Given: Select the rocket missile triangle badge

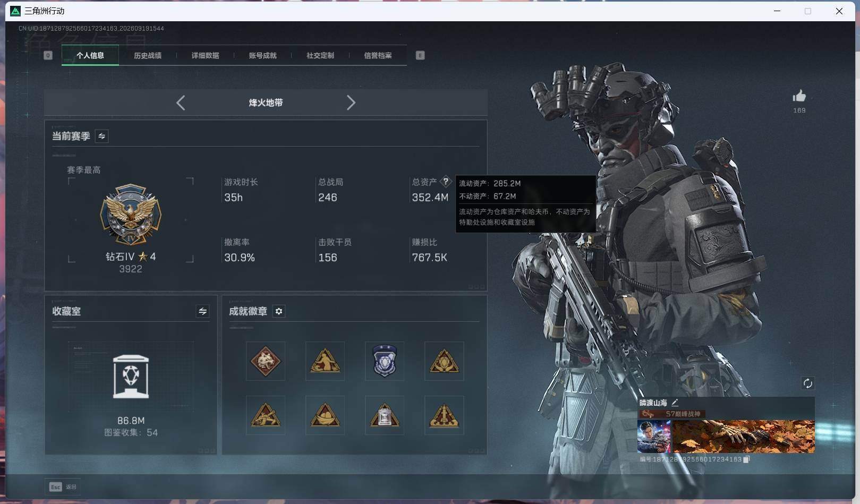Looking at the screenshot, I should (x=444, y=415).
